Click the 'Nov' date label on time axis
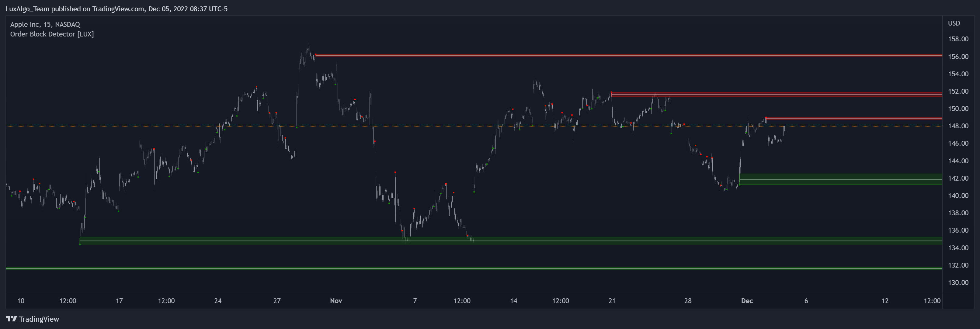This screenshot has width=980, height=329. click(336, 301)
